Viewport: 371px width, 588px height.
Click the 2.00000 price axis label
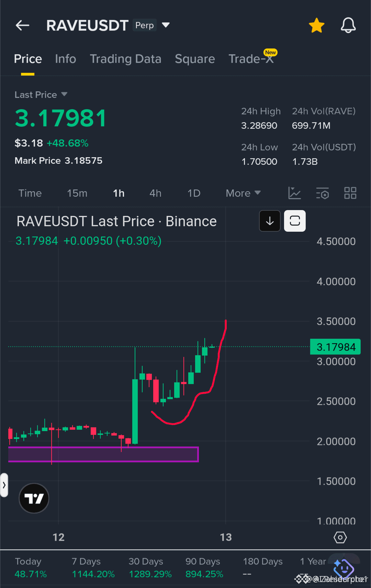(x=336, y=441)
